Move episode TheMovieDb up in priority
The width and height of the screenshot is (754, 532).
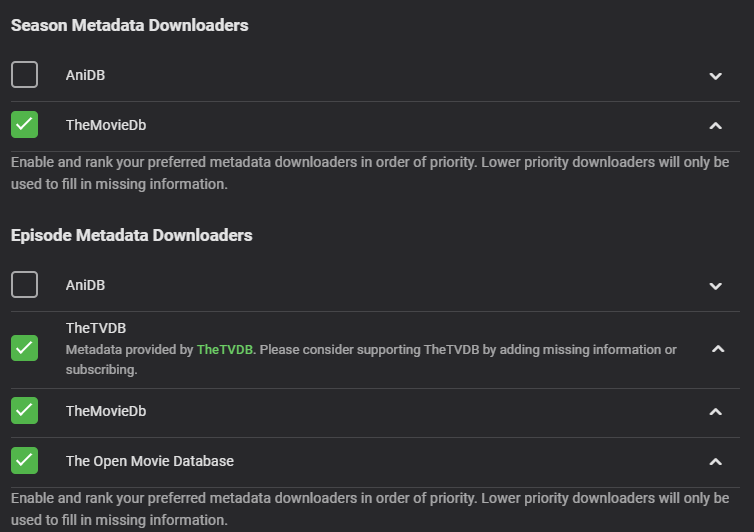pos(715,412)
